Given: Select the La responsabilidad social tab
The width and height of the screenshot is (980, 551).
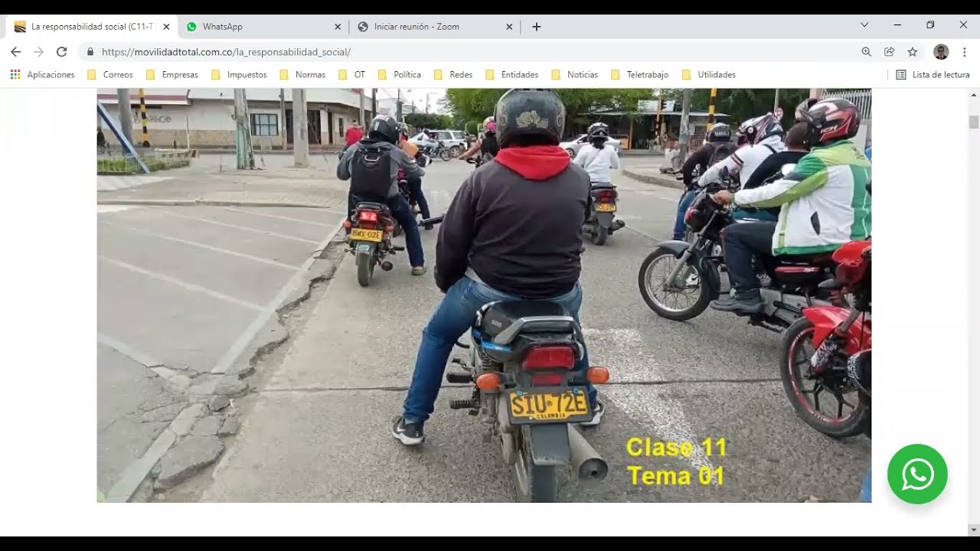Looking at the screenshot, I should [x=91, y=27].
